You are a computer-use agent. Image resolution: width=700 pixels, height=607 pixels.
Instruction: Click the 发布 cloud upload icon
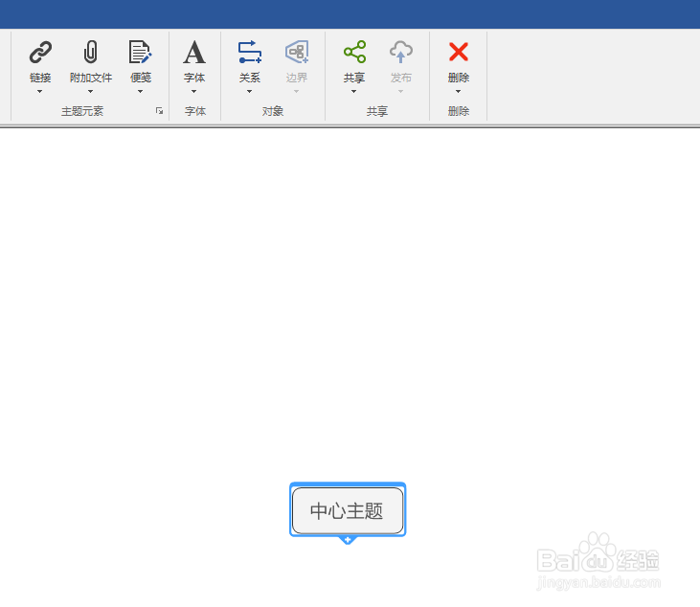[x=401, y=52]
